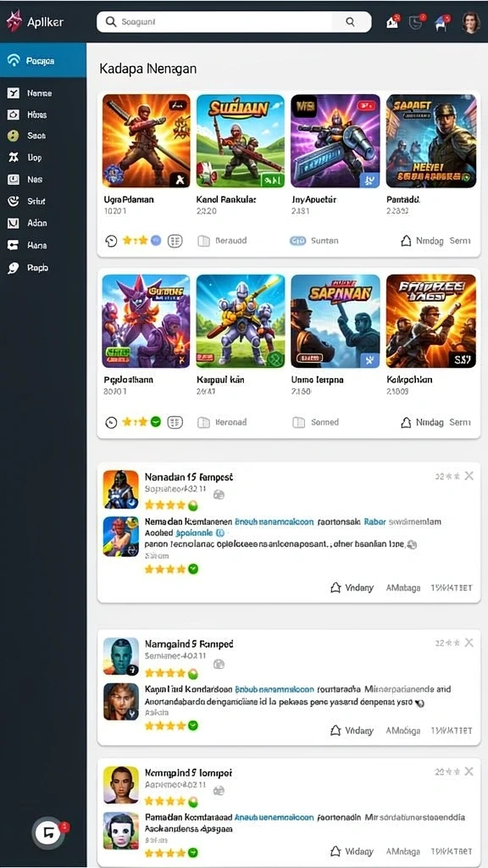Viewport: 488px width, 868px height.
Task: Close the Nemgpind 5 Fompoi review card
Action: point(469,771)
